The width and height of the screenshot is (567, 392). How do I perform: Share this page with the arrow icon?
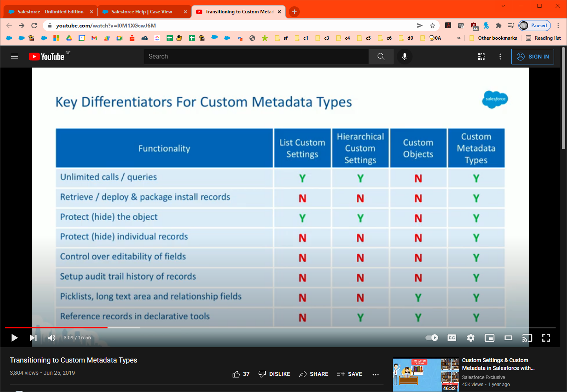tap(420, 26)
